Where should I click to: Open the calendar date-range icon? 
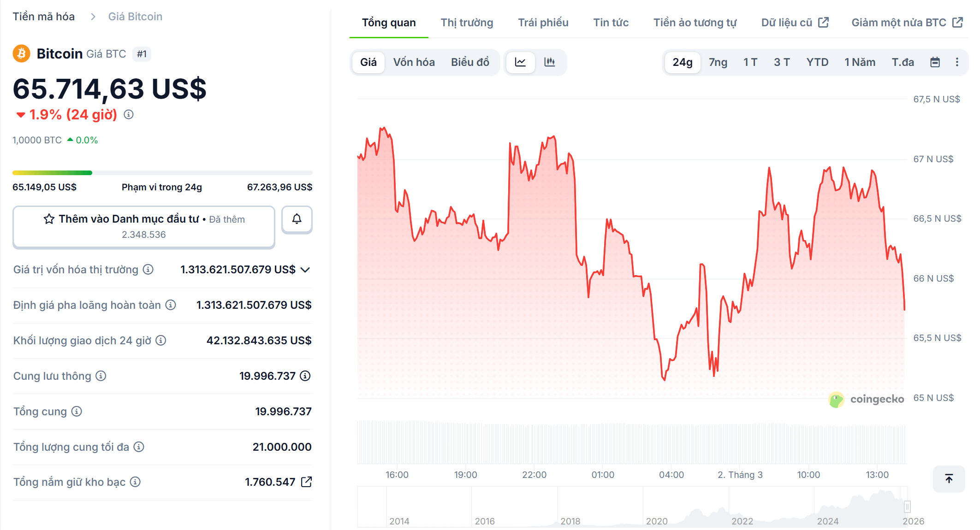[x=934, y=62]
